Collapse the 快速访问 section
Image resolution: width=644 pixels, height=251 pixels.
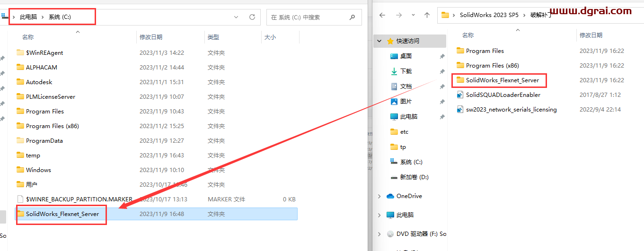click(x=379, y=41)
